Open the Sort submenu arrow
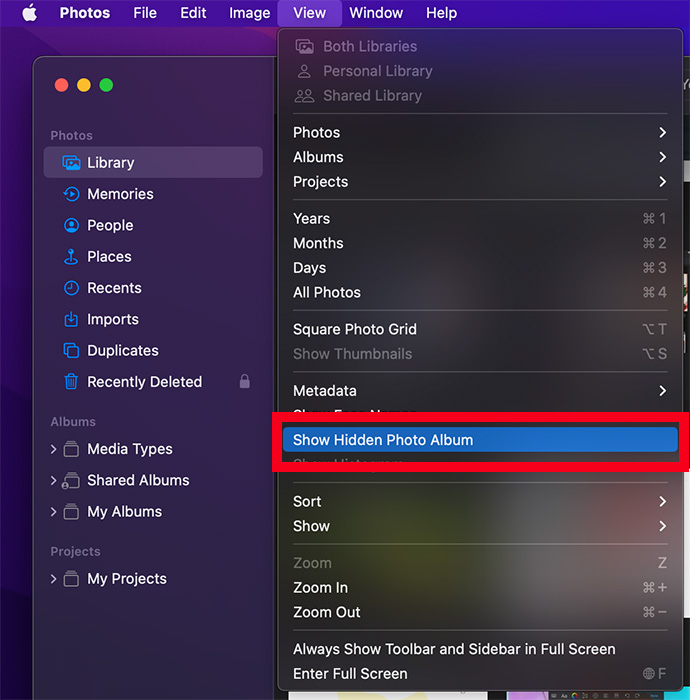 point(662,502)
